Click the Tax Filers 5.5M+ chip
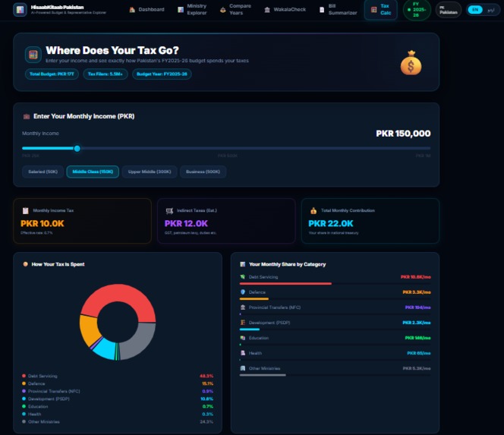The width and height of the screenshot is (504, 435). pos(106,74)
